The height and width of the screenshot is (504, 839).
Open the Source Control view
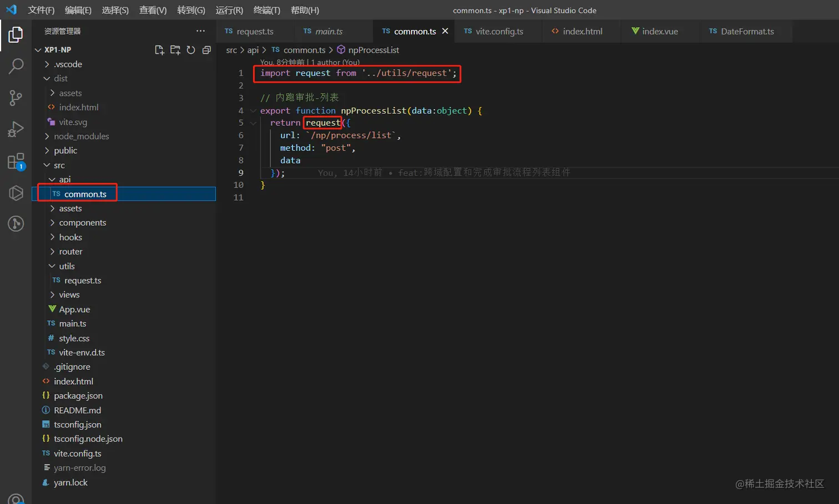(16, 98)
